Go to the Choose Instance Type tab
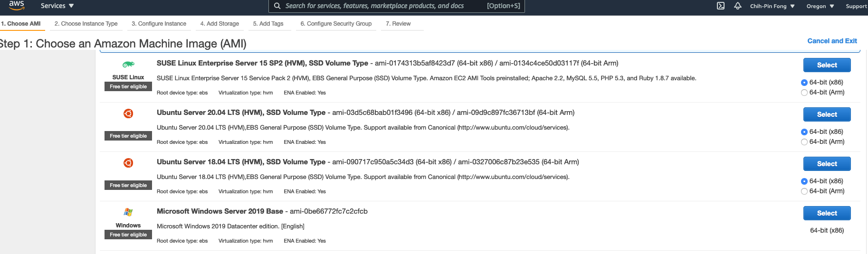The height and width of the screenshot is (254, 868). (x=86, y=24)
